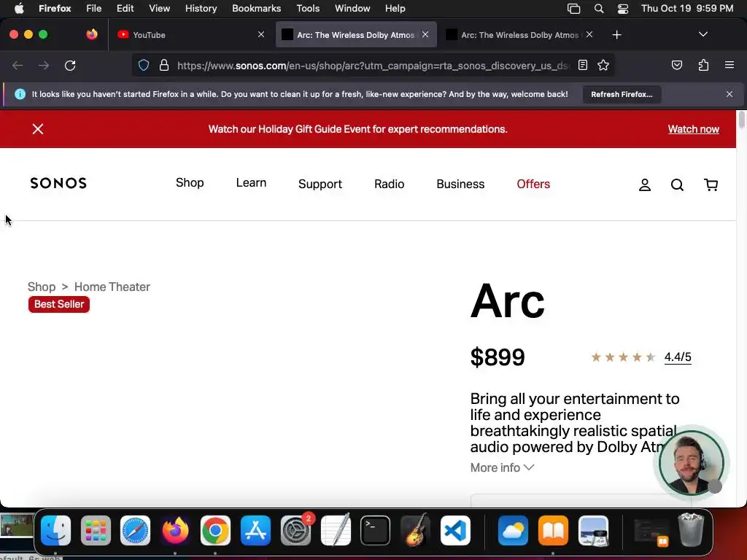This screenshot has width=747, height=560.
Task: Click the five-star rating display
Action: 623,357
